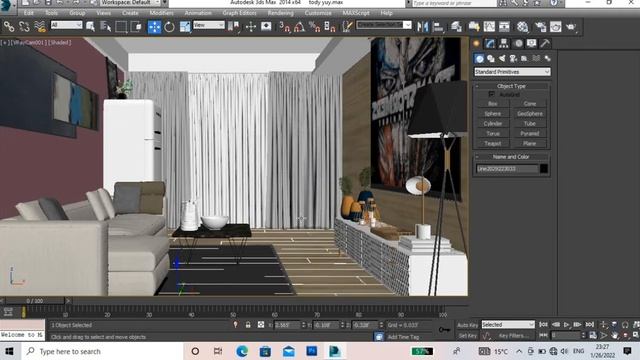Click the Teapot primitive button
Image resolution: width=640 pixels, height=360 pixels.
pyautogui.click(x=493, y=144)
